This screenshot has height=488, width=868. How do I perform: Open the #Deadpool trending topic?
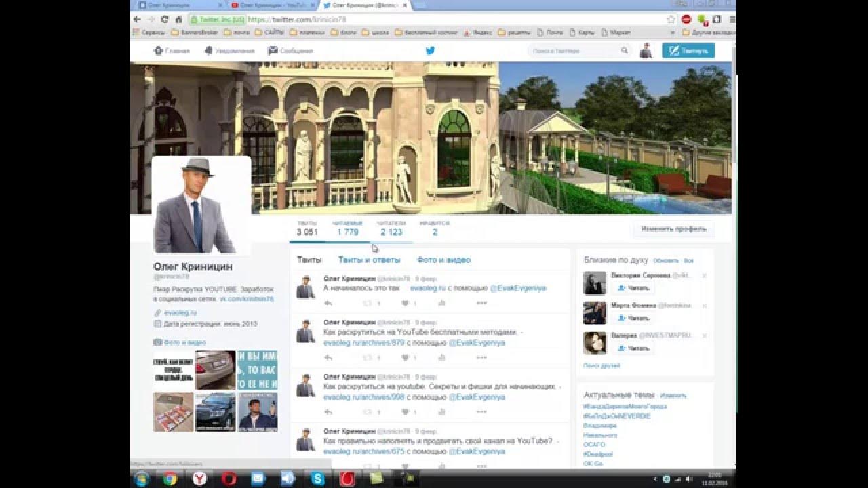597,454
